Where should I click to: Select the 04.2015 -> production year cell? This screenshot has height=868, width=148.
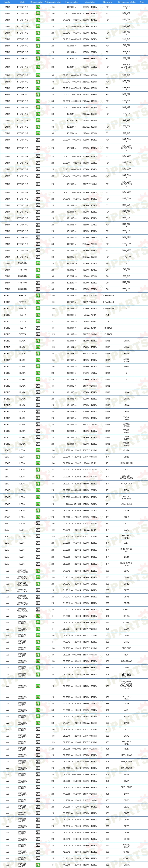click(x=72, y=225)
